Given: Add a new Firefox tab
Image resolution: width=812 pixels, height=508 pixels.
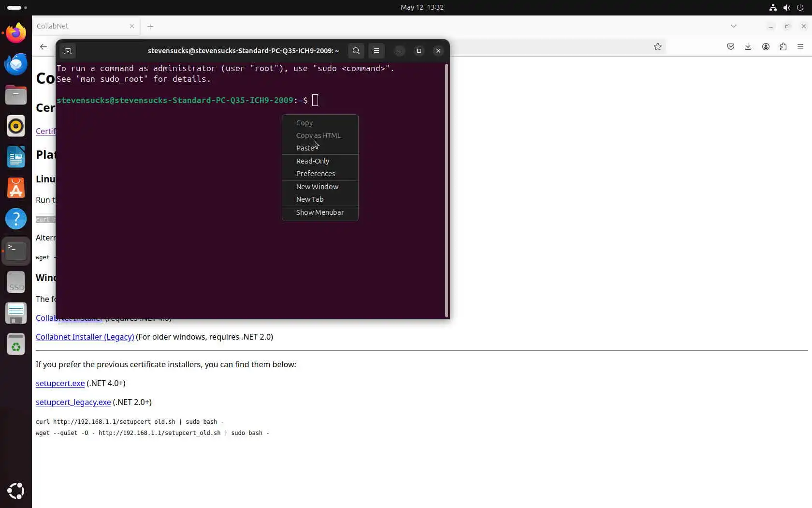Looking at the screenshot, I should coord(150,26).
